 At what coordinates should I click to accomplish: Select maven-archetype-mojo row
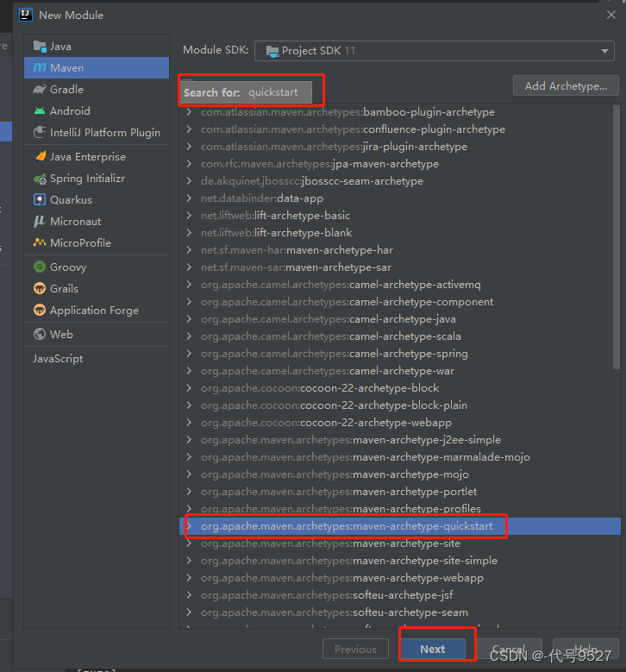pyautogui.click(x=400, y=474)
